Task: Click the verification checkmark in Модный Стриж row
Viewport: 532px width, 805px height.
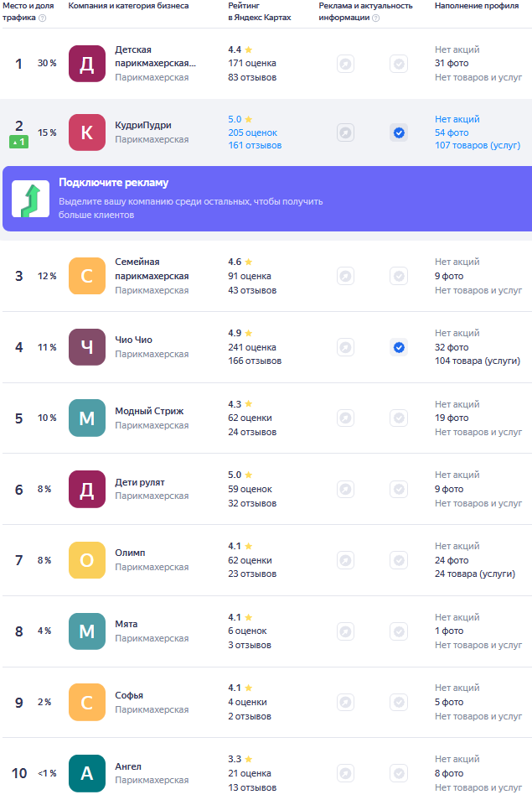Action: [399, 418]
